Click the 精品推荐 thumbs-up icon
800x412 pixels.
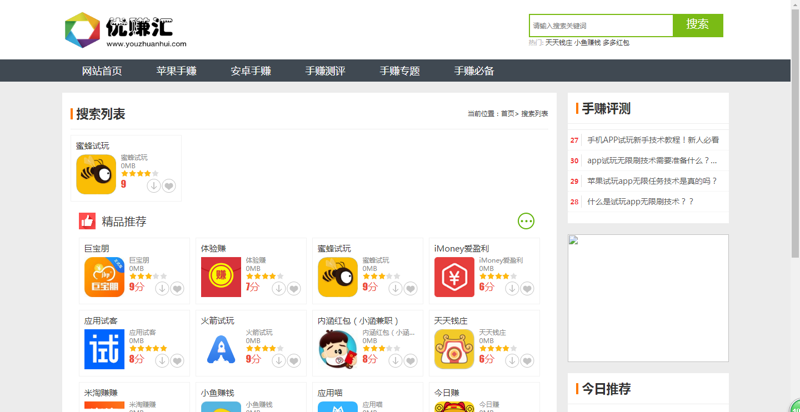pyautogui.click(x=87, y=221)
